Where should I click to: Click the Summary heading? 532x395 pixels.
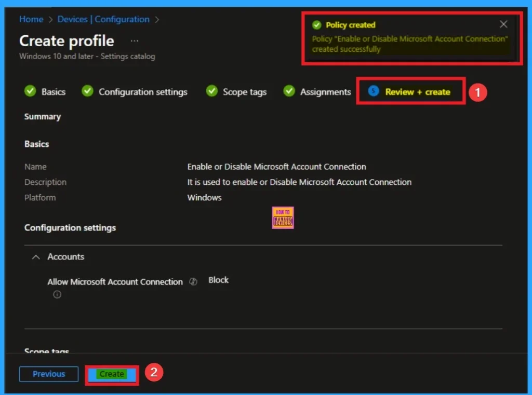tap(43, 117)
